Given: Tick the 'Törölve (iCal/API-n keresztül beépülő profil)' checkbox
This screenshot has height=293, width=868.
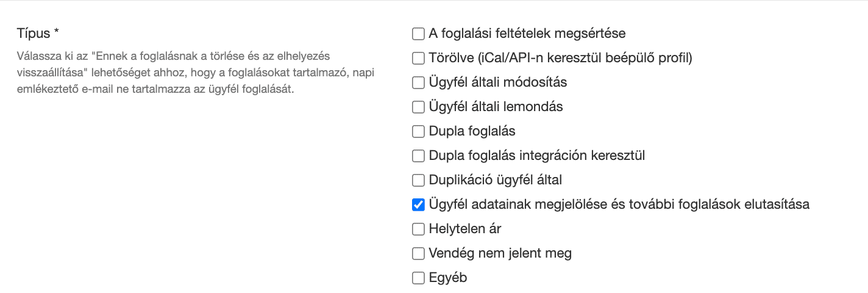Looking at the screenshot, I should coord(418,58).
